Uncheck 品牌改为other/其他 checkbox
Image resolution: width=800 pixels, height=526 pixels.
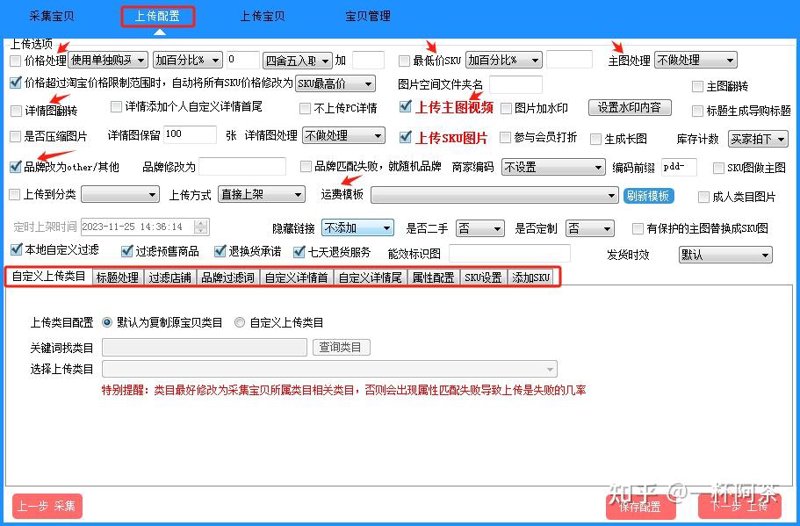point(16,166)
